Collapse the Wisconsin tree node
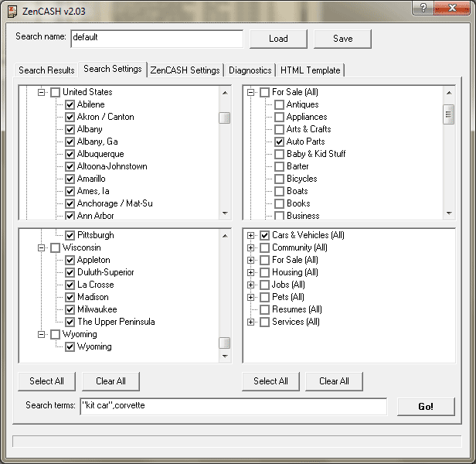476x464 pixels. [42, 247]
